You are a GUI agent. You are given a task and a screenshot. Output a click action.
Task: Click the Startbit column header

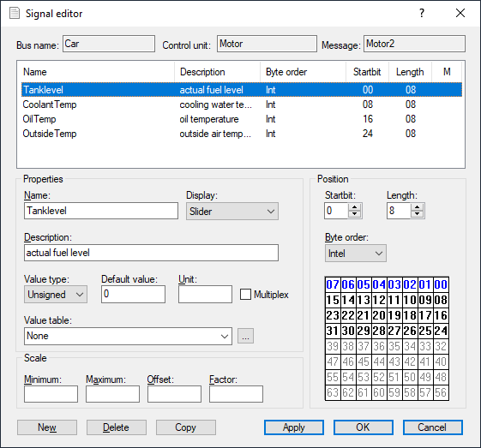coord(368,72)
